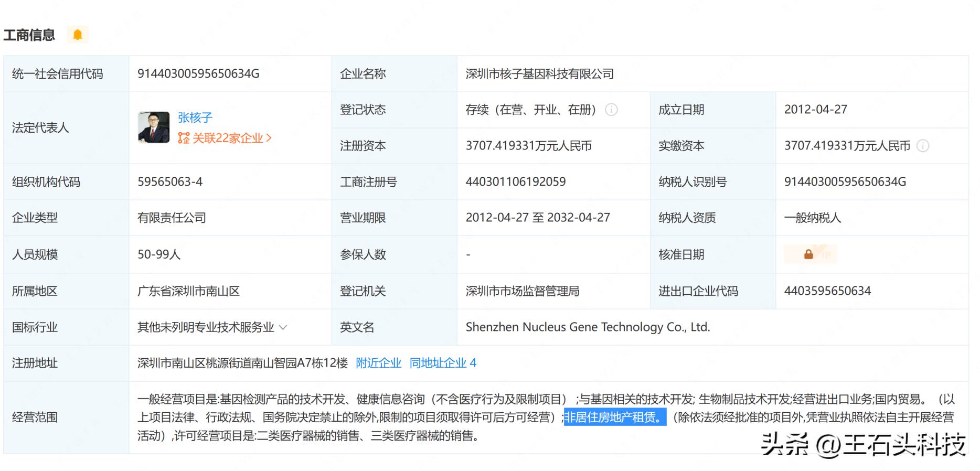Click the English name Shenzhen Nucleus Gene Technology
The image size is (980, 471).
click(x=588, y=327)
